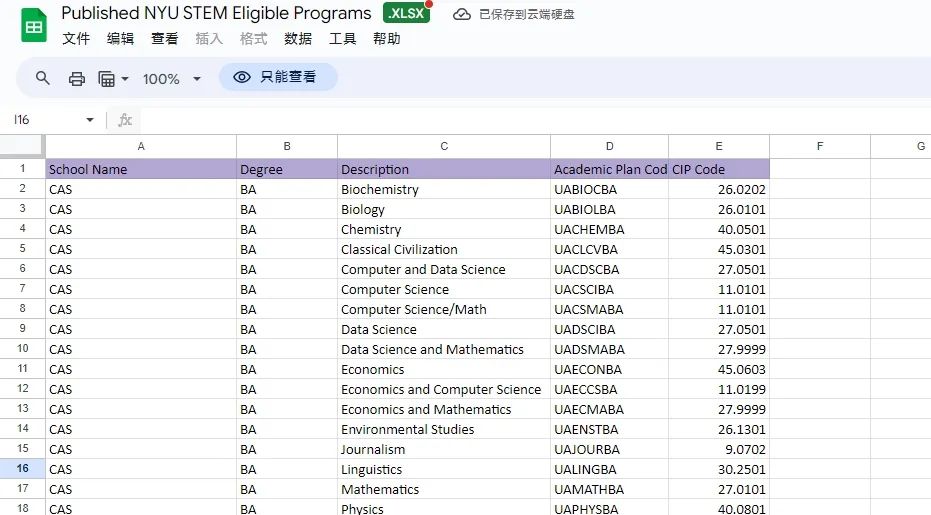
Task: Open the 工具 menu
Action: point(343,39)
